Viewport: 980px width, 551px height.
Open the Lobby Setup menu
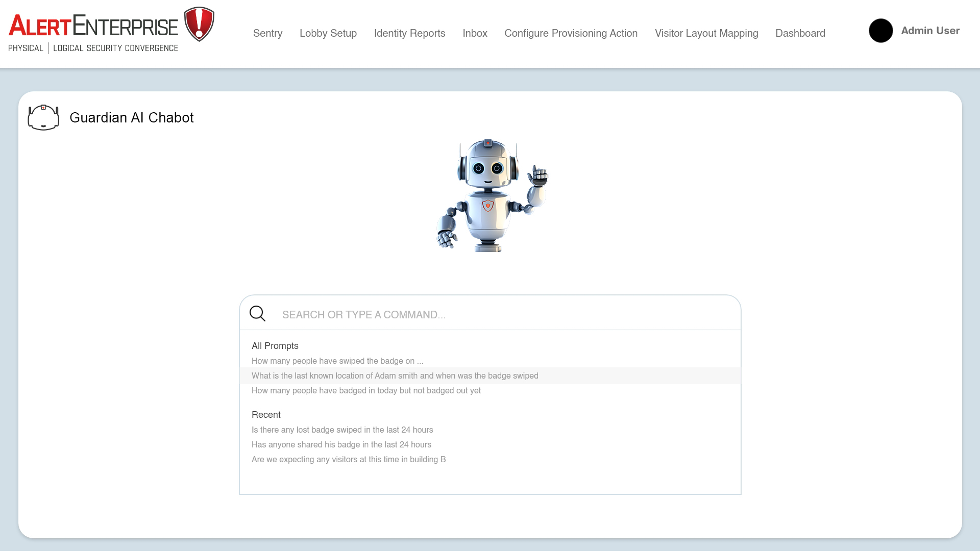pos(328,33)
